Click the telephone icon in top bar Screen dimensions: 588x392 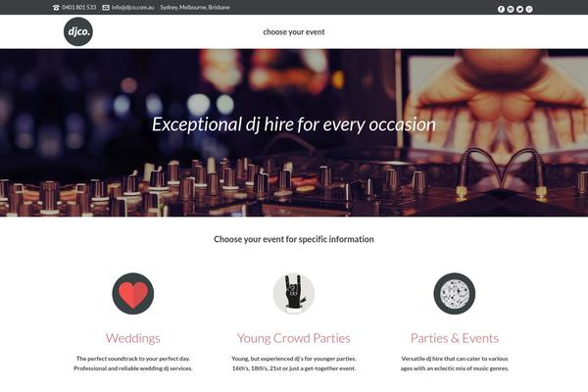tap(56, 8)
